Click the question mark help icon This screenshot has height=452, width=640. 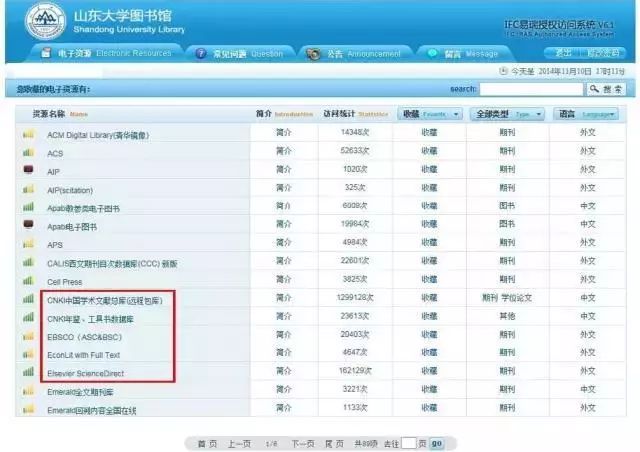point(201,53)
